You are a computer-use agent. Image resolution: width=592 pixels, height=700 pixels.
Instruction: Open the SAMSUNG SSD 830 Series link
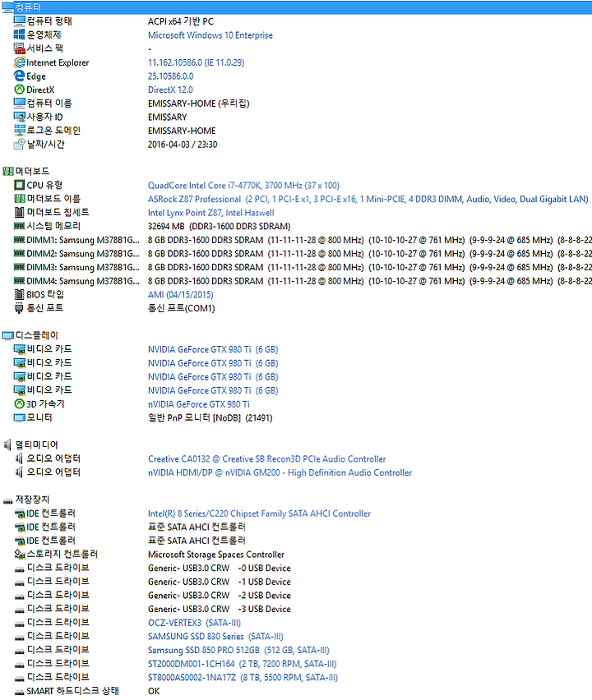click(215, 637)
